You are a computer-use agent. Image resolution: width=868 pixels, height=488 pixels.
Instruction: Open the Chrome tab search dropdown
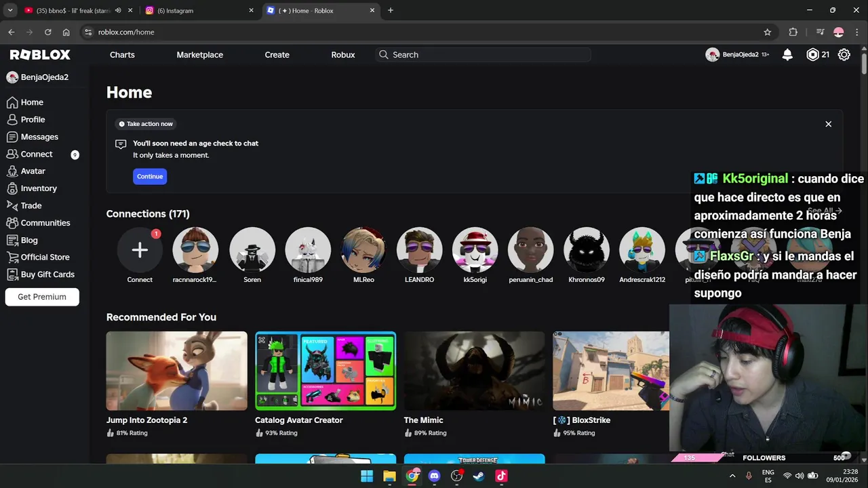point(10,10)
